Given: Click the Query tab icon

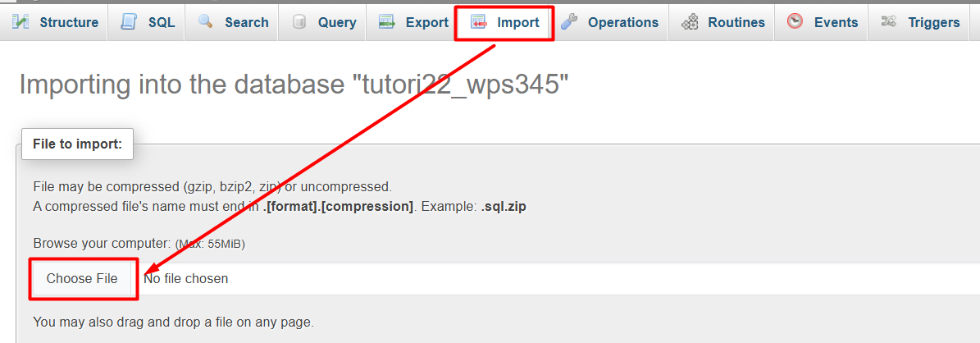Looking at the screenshot, I should (x=299, y=22).
